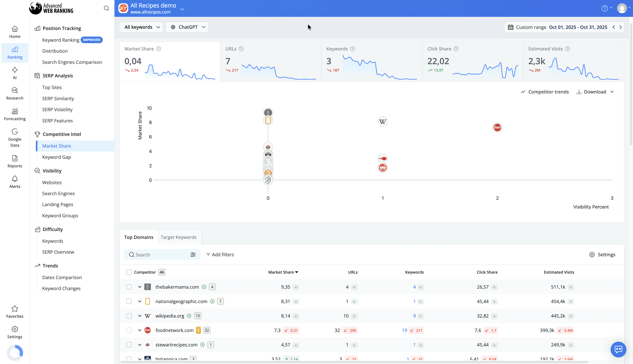Open Favorites star icon

[x=15, y=309]
